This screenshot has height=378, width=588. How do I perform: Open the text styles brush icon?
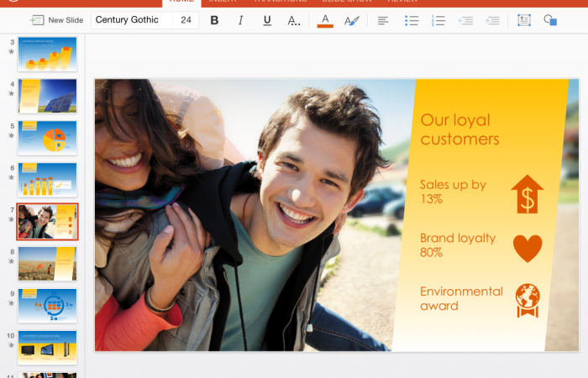pos(350,20)
